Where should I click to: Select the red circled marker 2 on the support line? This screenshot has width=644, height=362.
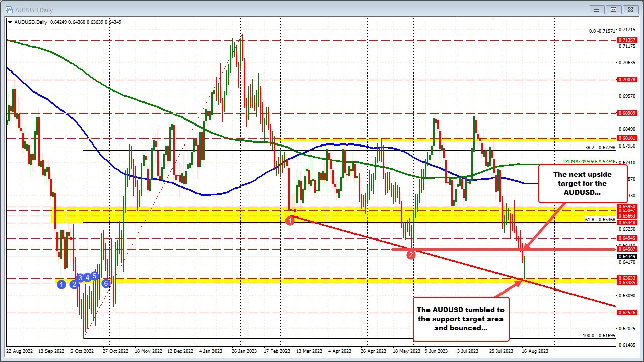[x=411, y=254]
